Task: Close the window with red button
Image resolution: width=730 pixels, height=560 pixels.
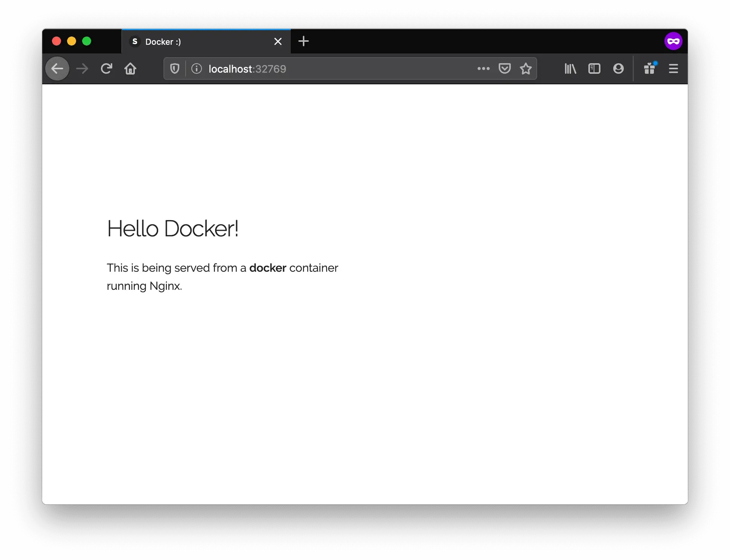Action: [57, 41]
